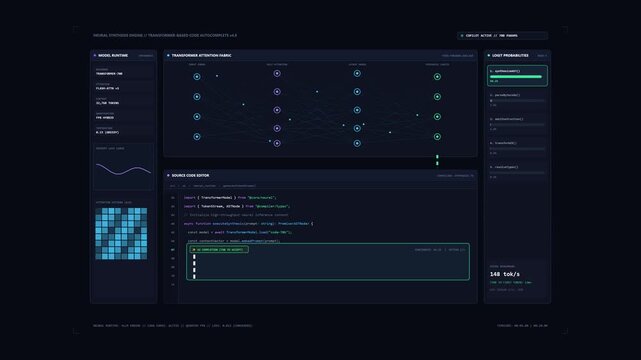The image size is (641, 360).
Task: Select the top green output node
Action: pyautogui.click(x=437, y=76)
